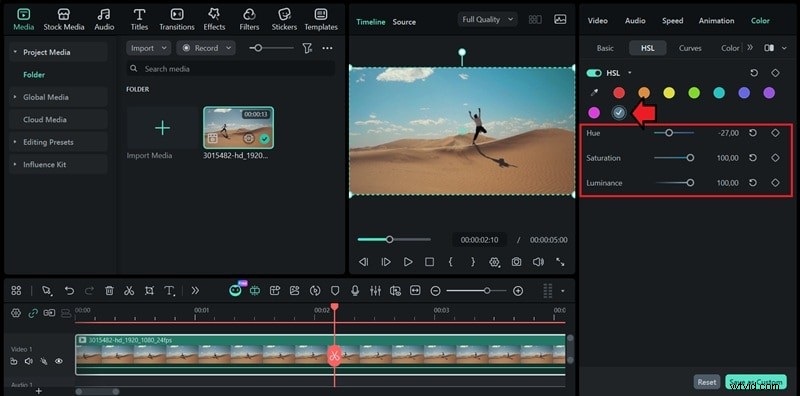Open the Full Quality dropdown
Screen dimensions: 800x396
tap(488, 19)
